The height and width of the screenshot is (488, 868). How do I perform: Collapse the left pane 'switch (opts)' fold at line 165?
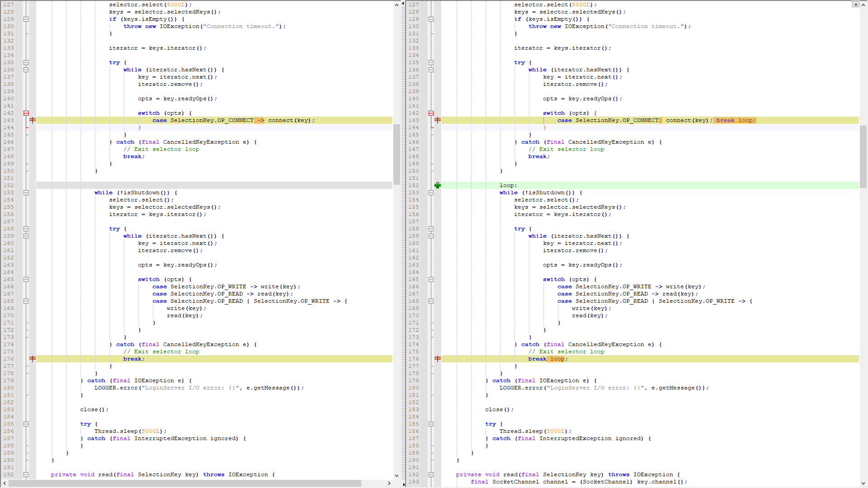[x=26, y=279]
